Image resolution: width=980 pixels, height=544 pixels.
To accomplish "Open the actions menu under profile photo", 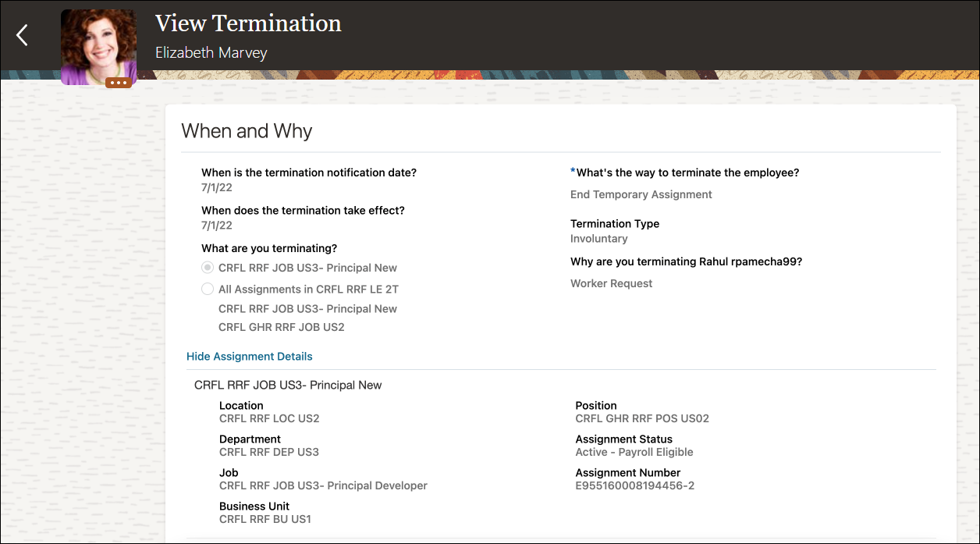I will point(119,83).
